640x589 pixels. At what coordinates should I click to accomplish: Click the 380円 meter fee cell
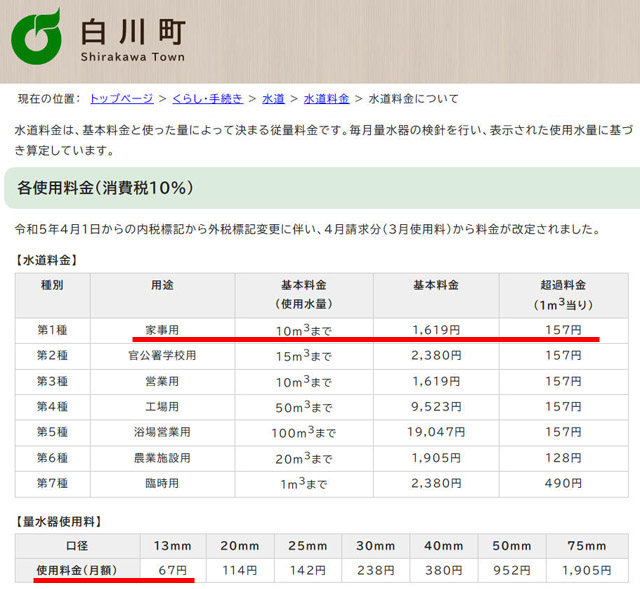(443, 570)
